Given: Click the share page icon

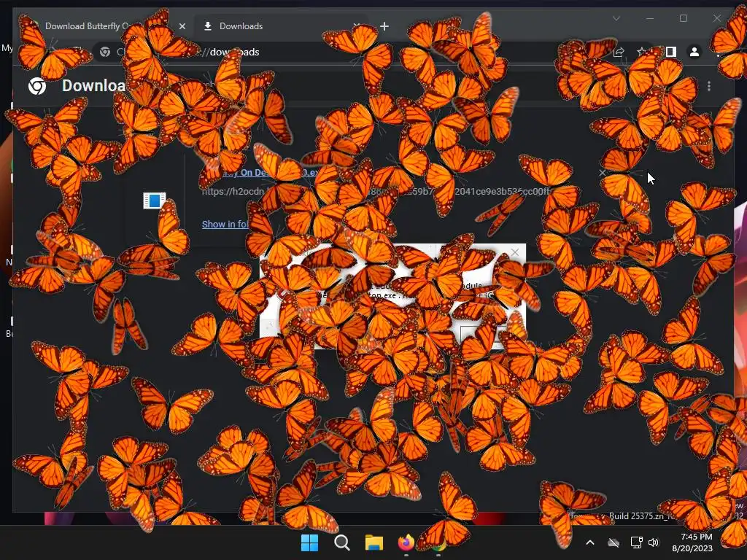Looking at the screenshot, I should 619,52.
